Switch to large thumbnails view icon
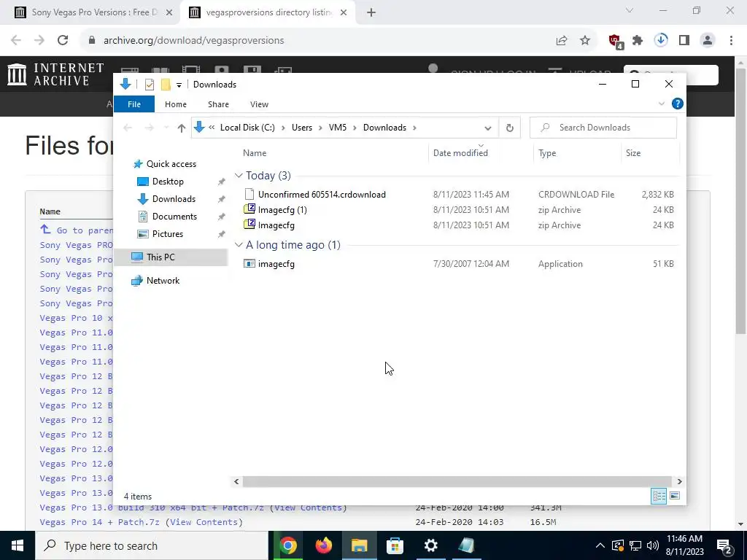Screen dimensions: 747x560 coord(675,496)
